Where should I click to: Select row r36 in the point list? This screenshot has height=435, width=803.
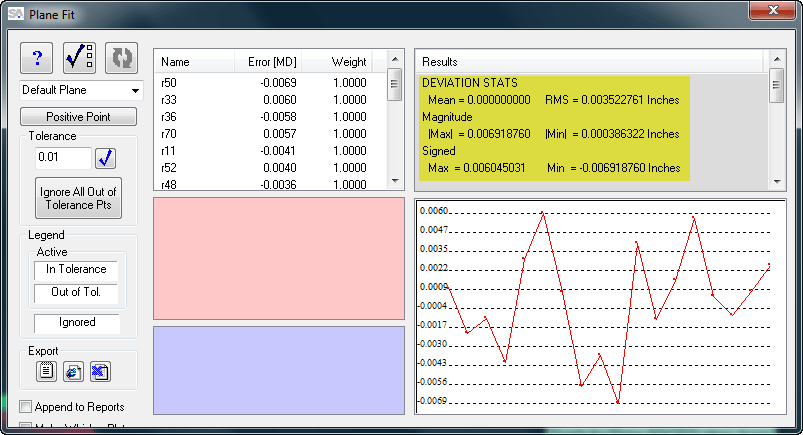(270, 117)
